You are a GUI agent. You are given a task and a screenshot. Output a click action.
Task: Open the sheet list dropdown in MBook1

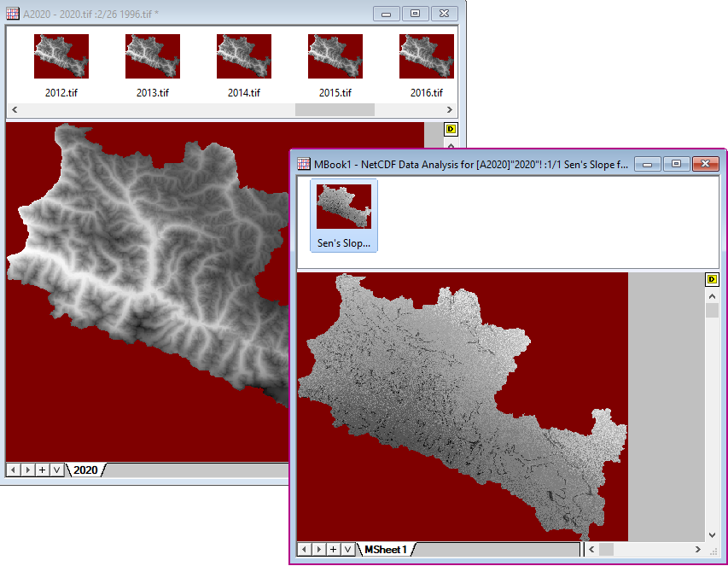347,549
